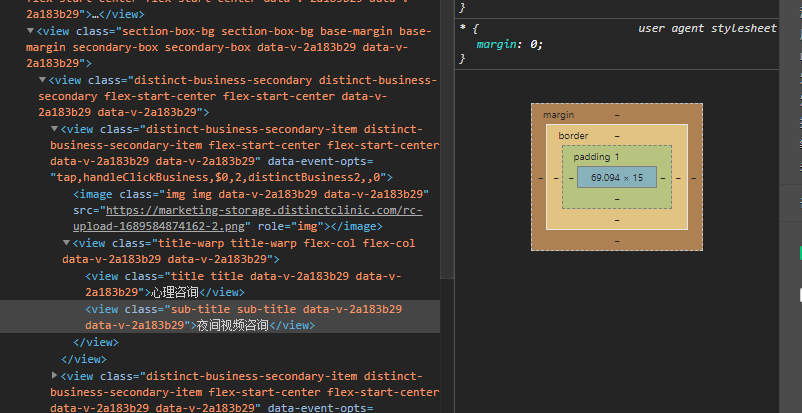
Task: Select the sub-title view 夜间视频咨询
Action: (x=220, y=317)
